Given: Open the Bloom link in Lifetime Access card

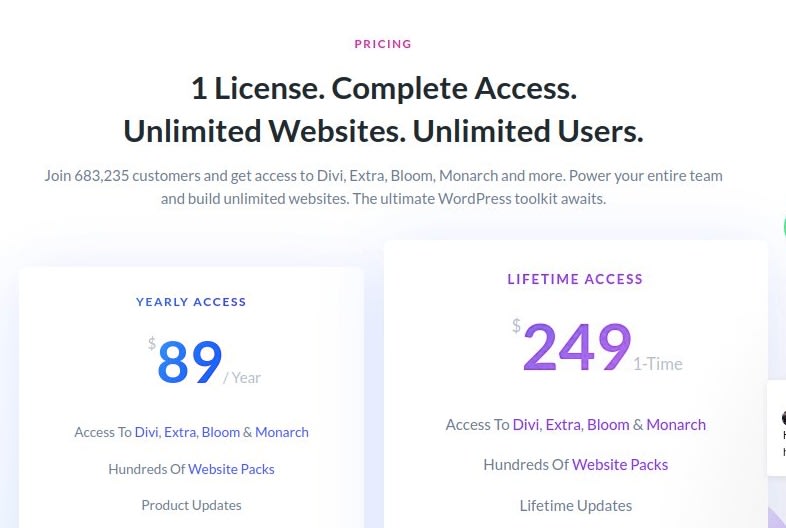Looking at the screenshot, I should click(608, 425).
